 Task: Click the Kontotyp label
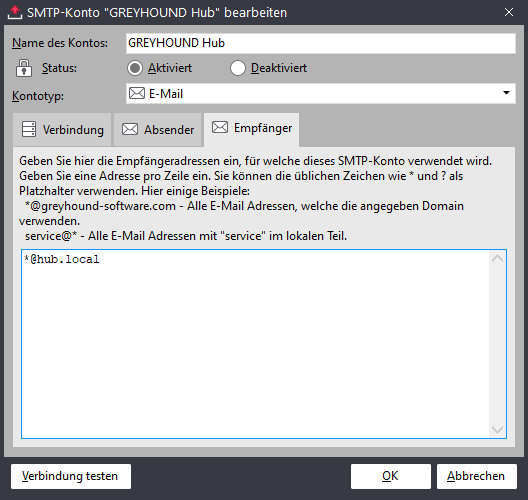(38, 96)
